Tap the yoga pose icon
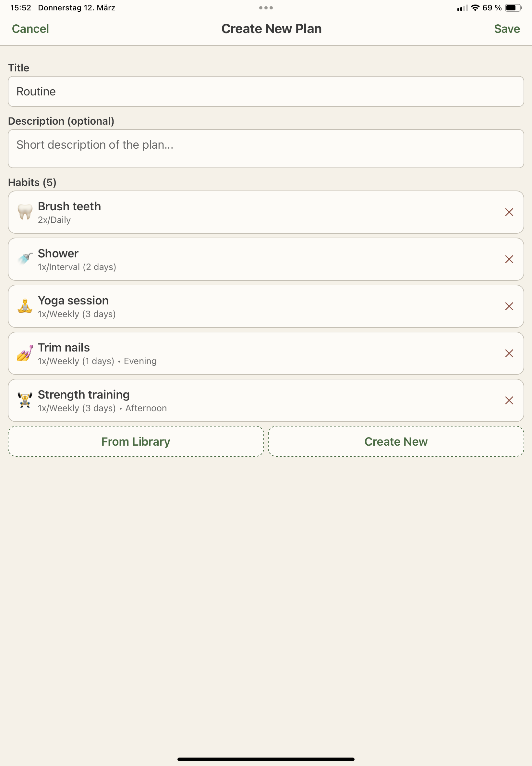 click(25, 306)
